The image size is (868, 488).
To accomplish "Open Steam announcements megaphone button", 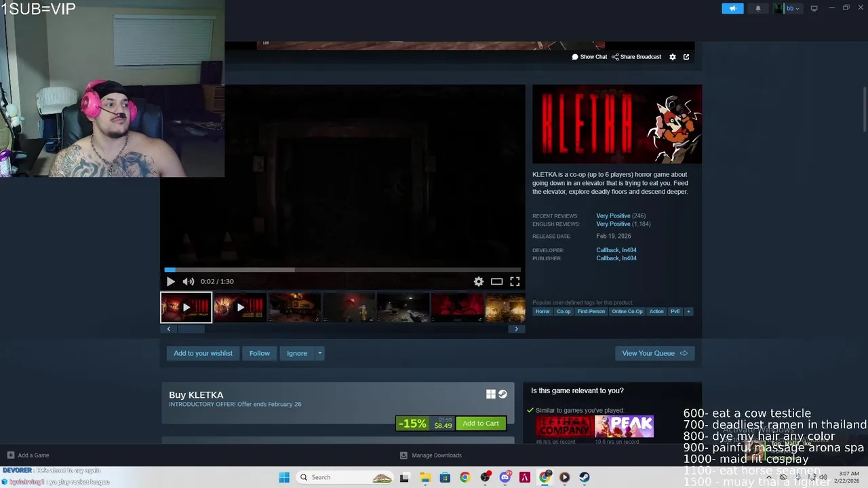I will [x=732, y=8].
